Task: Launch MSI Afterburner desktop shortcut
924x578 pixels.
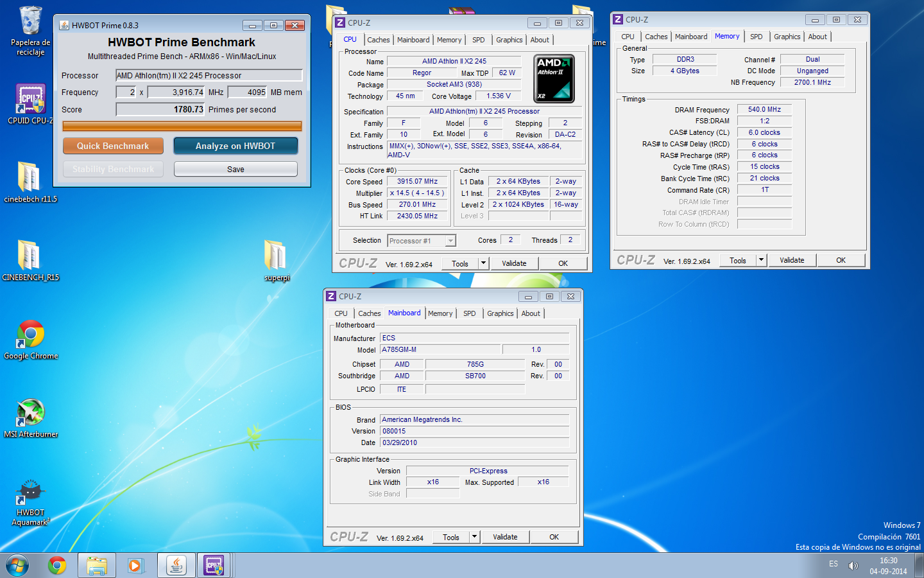Action: [30, 418]
